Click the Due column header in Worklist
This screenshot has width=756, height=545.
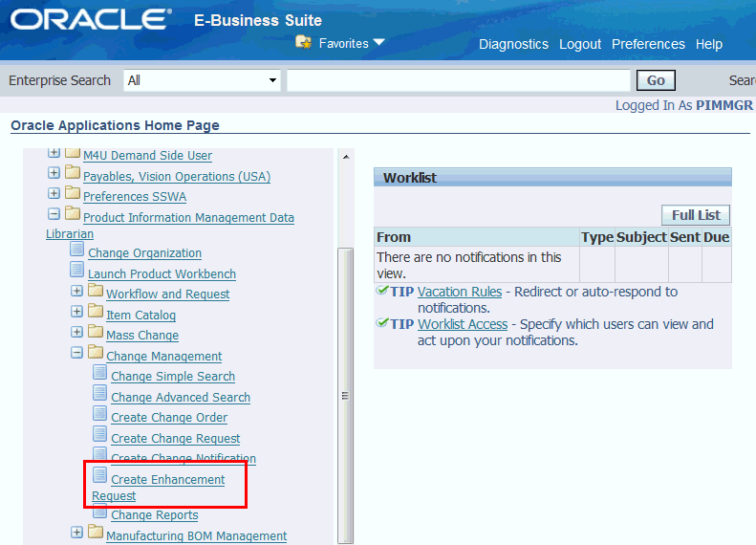pyautogui.click(x=716, y=237)
